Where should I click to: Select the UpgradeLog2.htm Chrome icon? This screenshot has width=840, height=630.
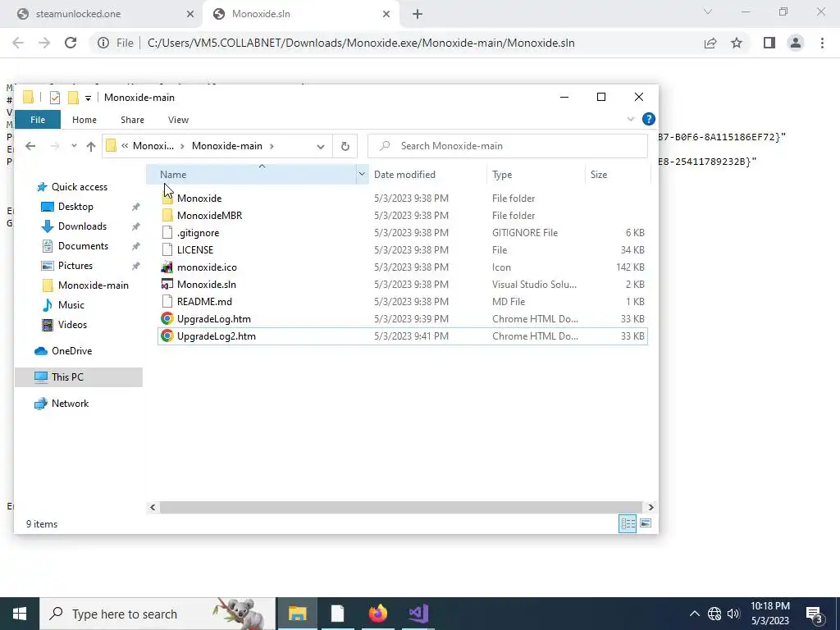coord(167,336)
